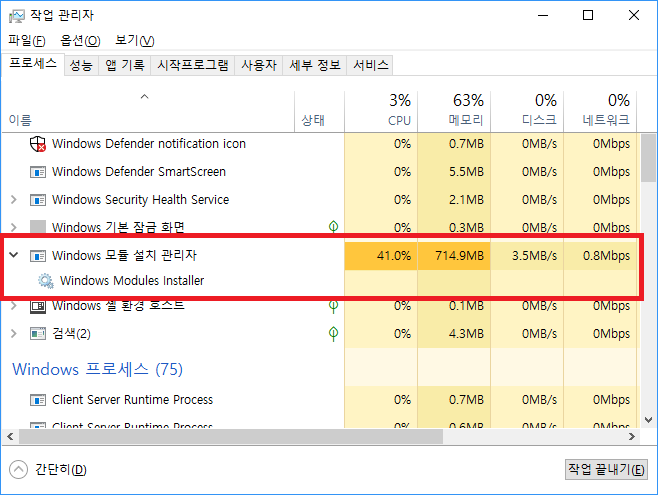Click the 작업 끝내기(E) button

point(606,469)
